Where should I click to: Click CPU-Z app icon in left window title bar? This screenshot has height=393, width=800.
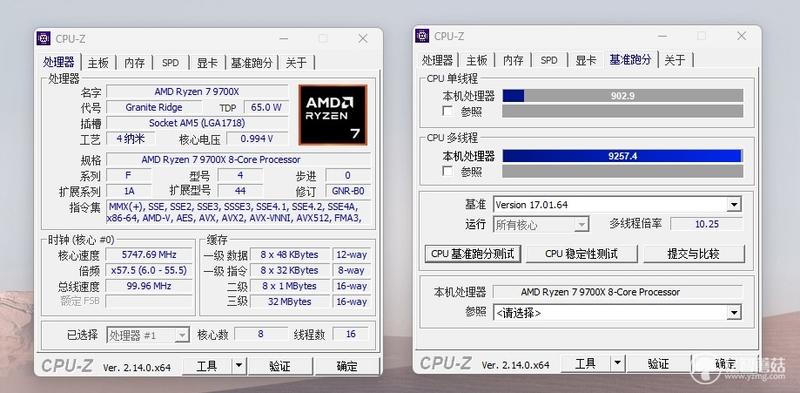[44, 38]
